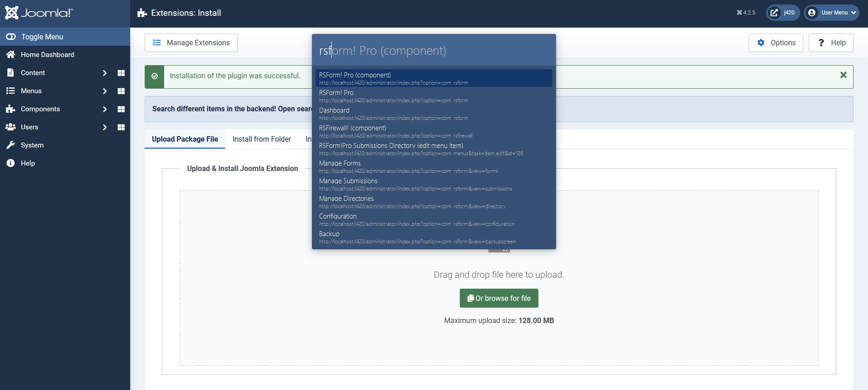The width and height of the screenshot is (868, 390).
Task: Click the Content file icon in sidebar
Action: pyautogui.click(x=10, y=72)
